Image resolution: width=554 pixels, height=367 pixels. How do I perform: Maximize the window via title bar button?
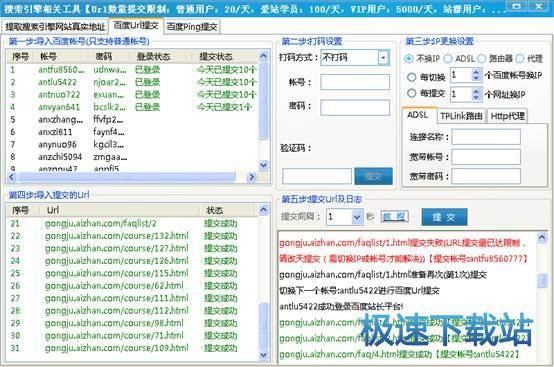click(x=517, y=7)
